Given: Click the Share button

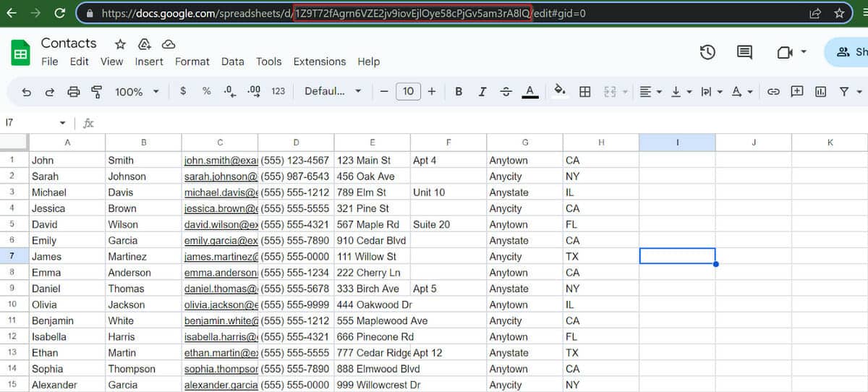Looking at the screenshot, I should [x=848, y=52].
